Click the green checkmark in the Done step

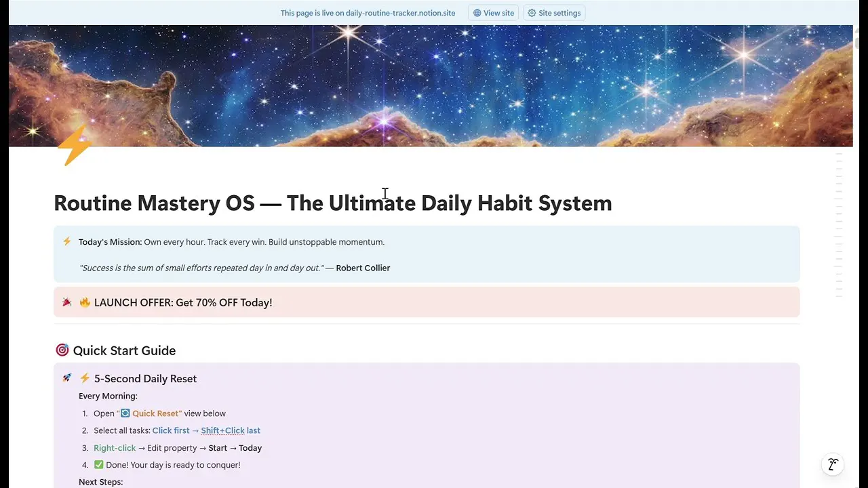pos(98,465)
